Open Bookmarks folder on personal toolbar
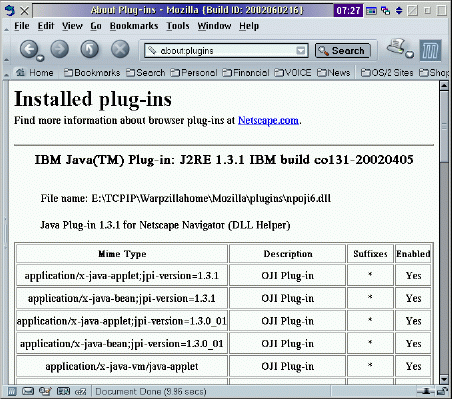The height and width of the screenshot is (399, 452). tap(92, 72)
